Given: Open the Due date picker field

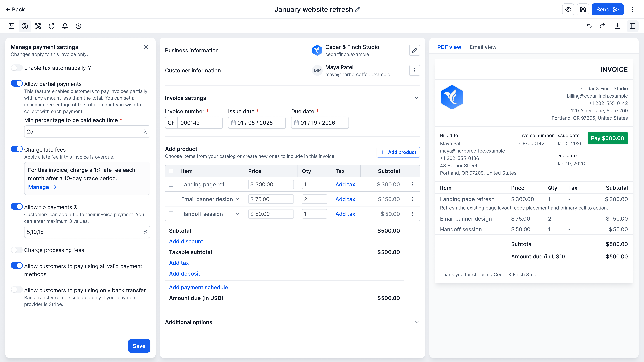Looking at the screenshot, I should pyautogui.click(x=320, y=123).
